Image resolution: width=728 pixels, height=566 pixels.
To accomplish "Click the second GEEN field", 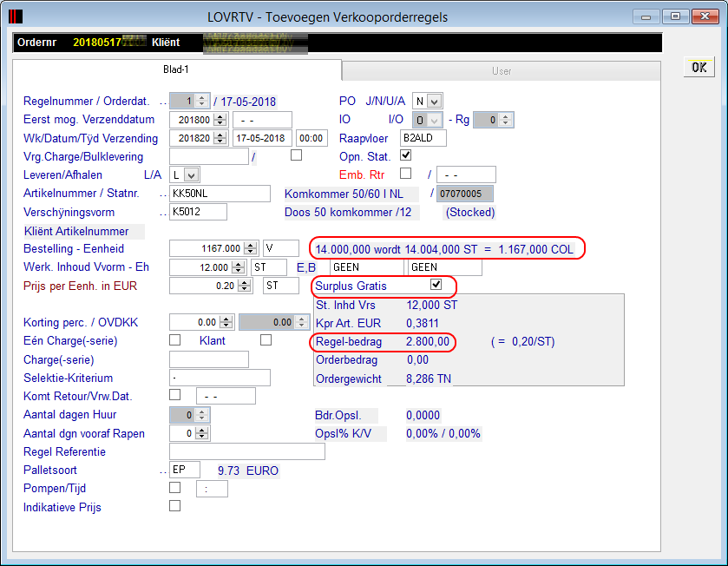I will [445, 267].
